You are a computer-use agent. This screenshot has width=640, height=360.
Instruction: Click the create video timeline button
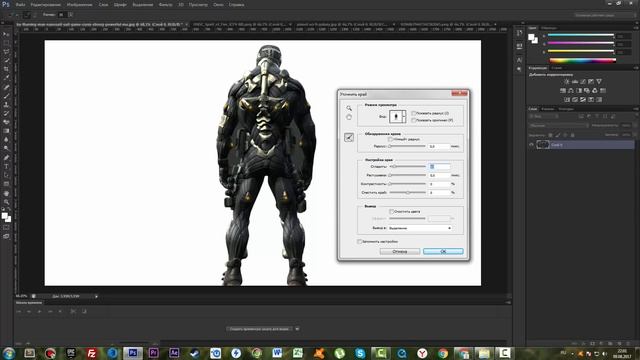pos(260,329)
